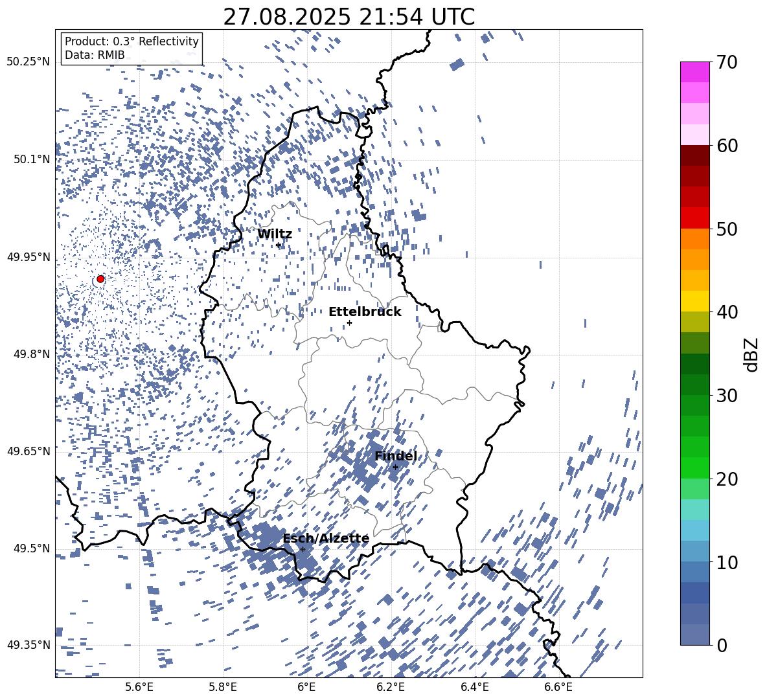
Task: Click the red radar site marker
Action: point(100,278)
